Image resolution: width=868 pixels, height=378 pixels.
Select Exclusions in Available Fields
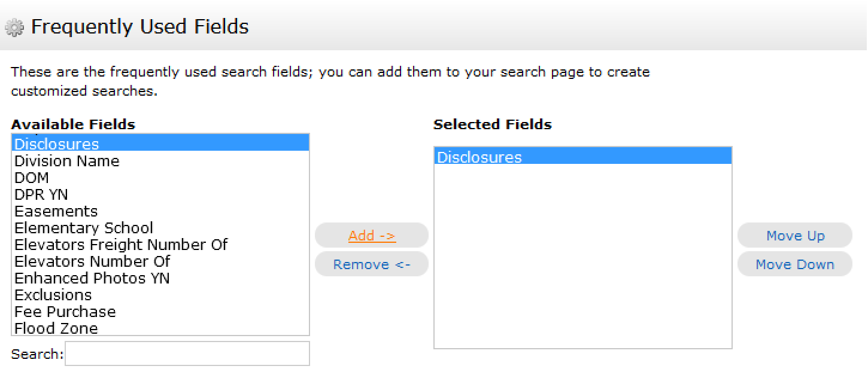160,295
